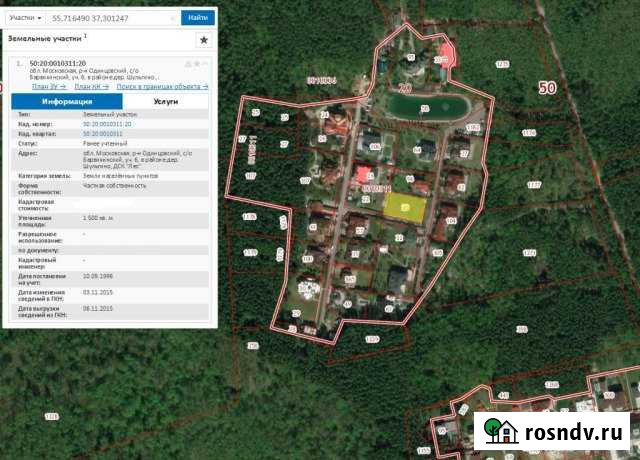The image size is (640, 460).
Task: Click the rosndv.ru house logo icon
Action: pyautogui.click(x=500, y=430)
